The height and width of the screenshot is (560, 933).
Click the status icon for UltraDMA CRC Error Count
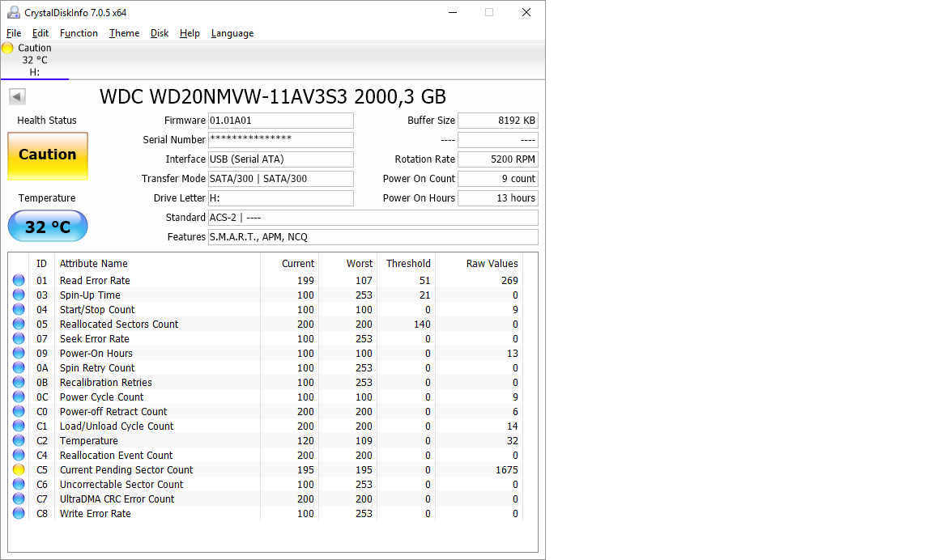(19, 498)
